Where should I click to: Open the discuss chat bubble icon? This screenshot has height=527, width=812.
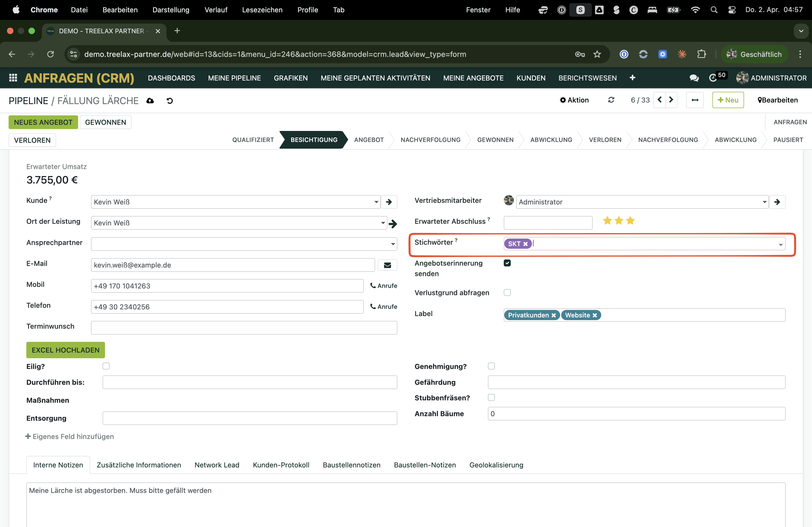click(694, 78)
